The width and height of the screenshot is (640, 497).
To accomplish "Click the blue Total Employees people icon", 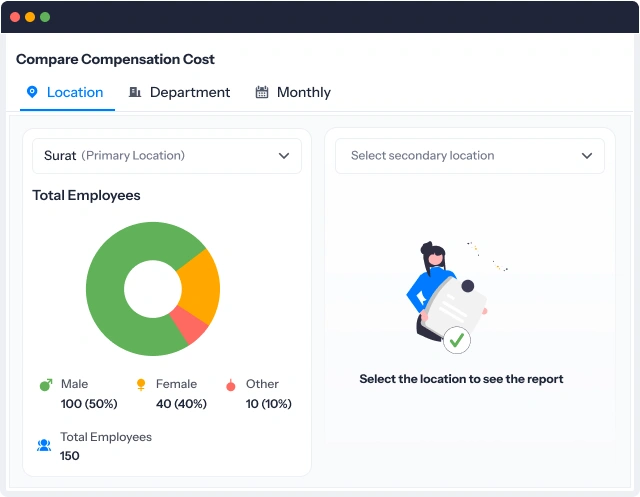I will click(x=44, y=445).
